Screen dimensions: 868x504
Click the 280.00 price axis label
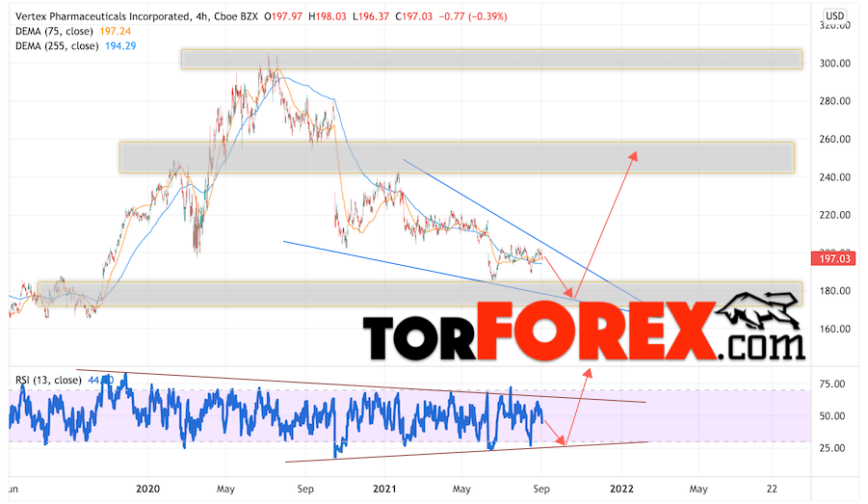pos(835,101)
